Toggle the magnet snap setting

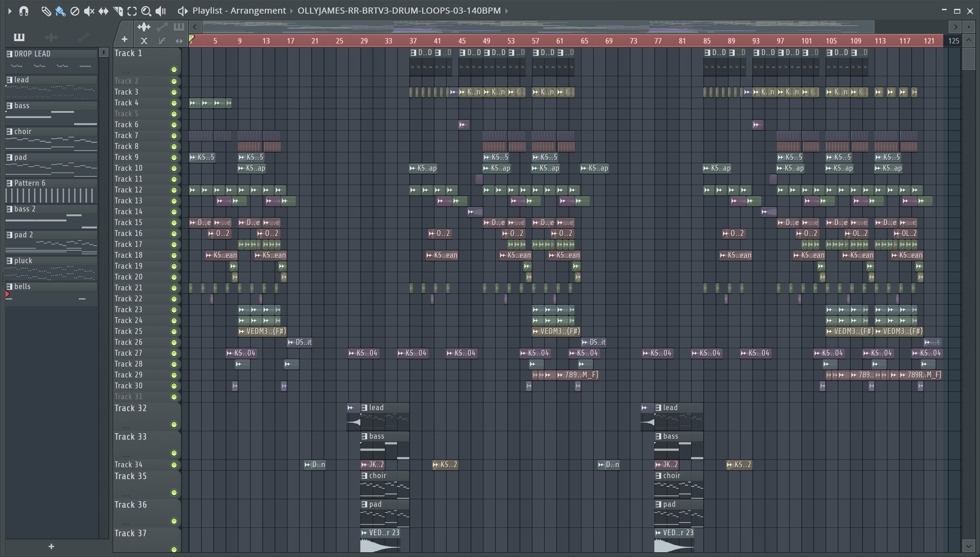pos(24,11)
